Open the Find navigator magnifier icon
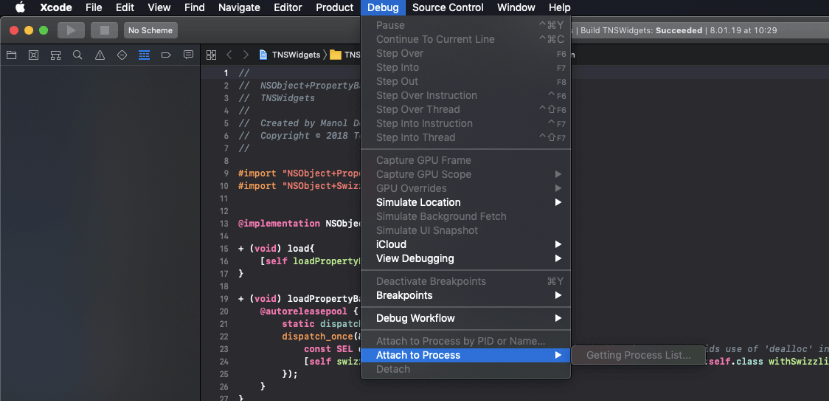The width and height of the screenshot is (829, 401). (78, 55)
